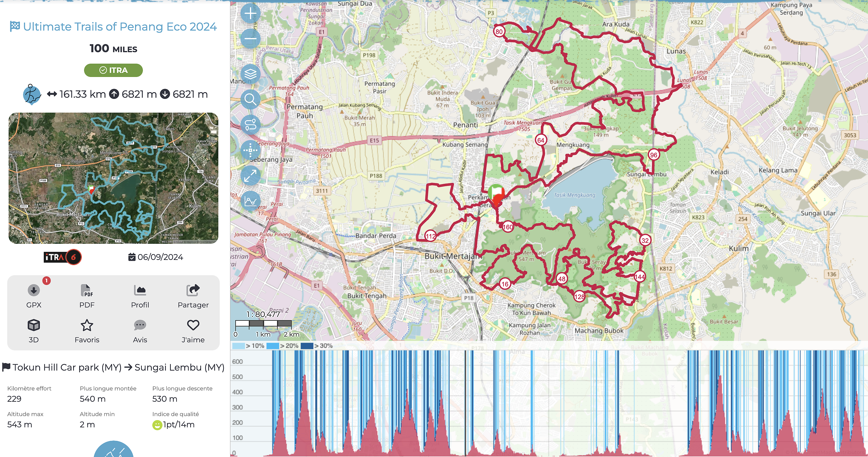Select kilometer marker 144 on map
Viewport: 868px width, 457px height.
[640, 277]
